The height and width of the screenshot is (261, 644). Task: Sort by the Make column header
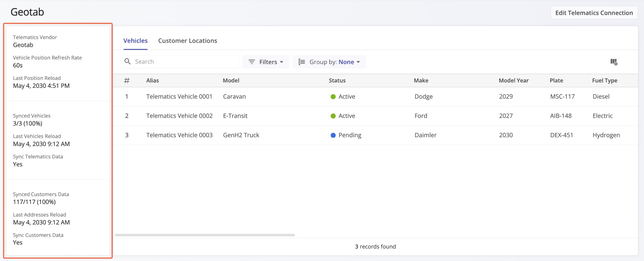421,80
